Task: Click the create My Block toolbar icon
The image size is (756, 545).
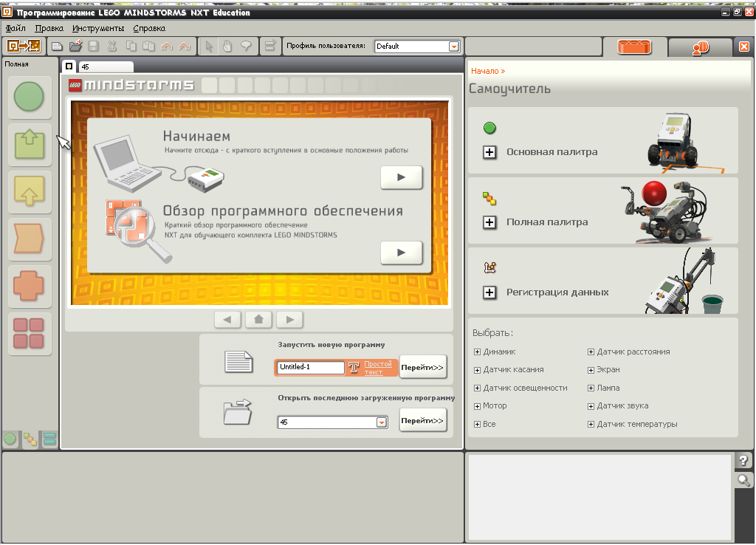Action: pyautogui.click(x=270, y=47)
